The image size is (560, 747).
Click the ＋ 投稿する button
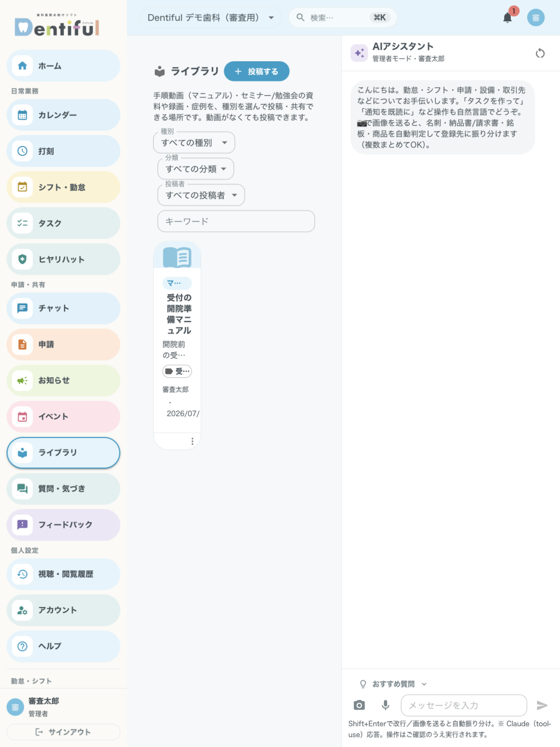tap(257, 71)
